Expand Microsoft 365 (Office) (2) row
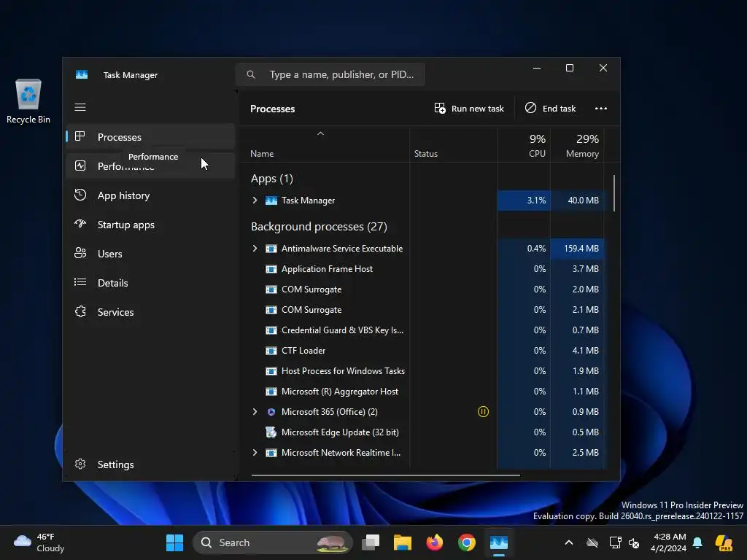Viewport: 747px width, 560px height. click(255, 412)
